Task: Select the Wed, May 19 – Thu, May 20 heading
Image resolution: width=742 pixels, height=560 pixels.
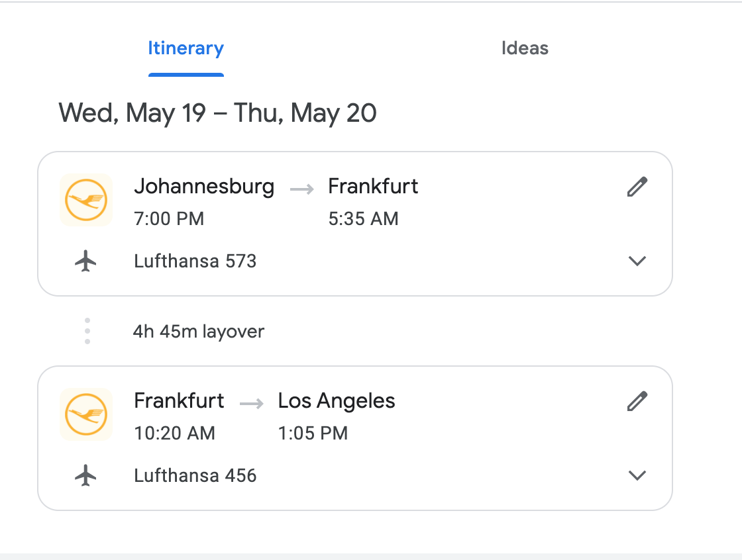Action: [x=217, y=113]
